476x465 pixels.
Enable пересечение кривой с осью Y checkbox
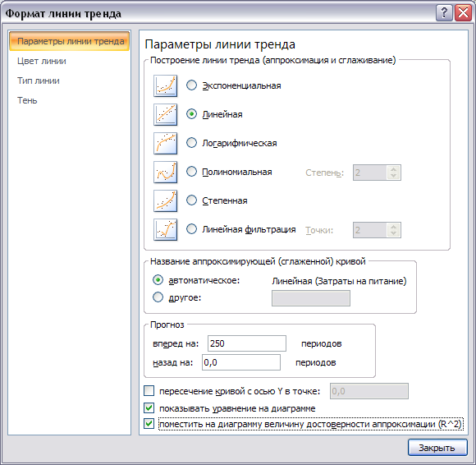pos(149,391)
